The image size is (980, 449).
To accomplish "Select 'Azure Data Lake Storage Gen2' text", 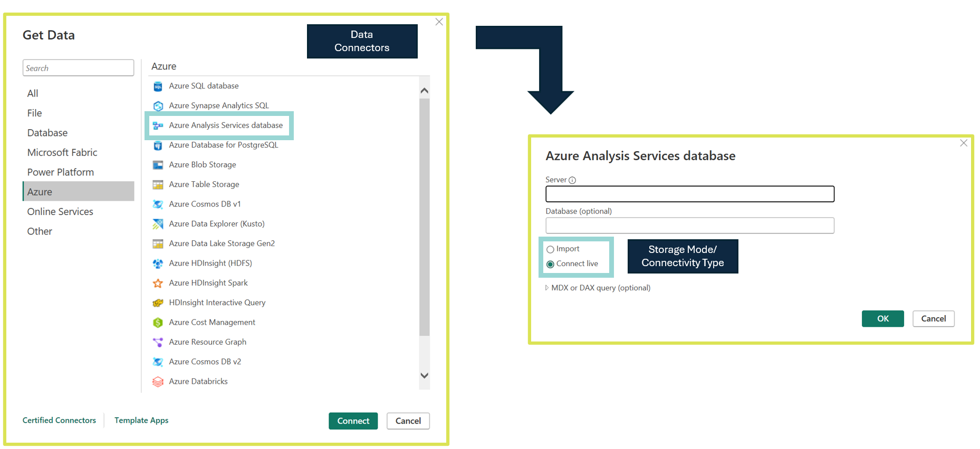I will pyautogui.click(x=222, y=243).
